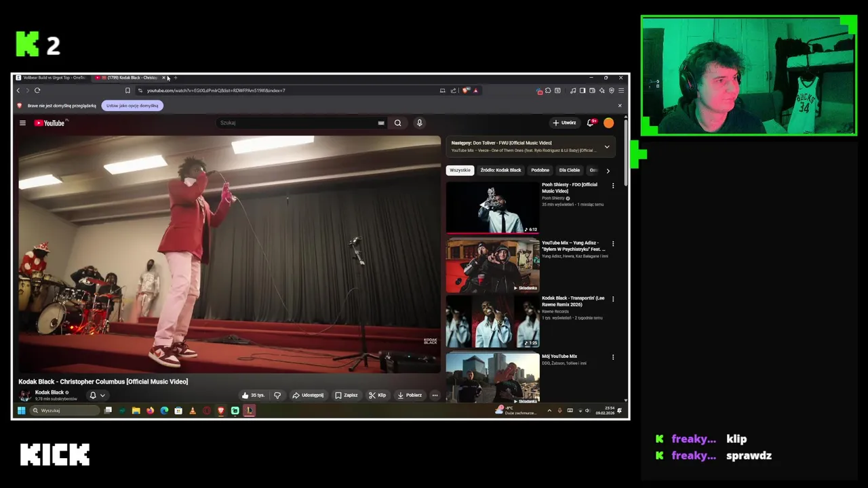Image resolution: width=868 pixels, height=488 pixels.
Task: Open Firefox from the taskbar
Action: tap(150, 410)
